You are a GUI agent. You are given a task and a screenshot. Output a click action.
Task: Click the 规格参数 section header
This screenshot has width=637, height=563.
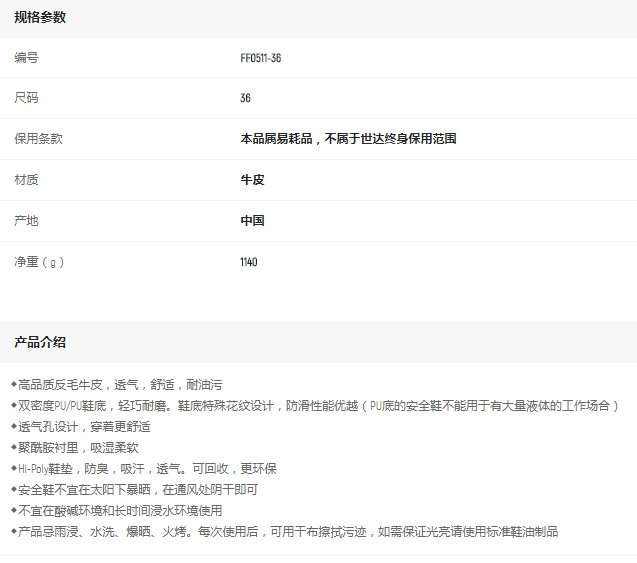(40, 18)
